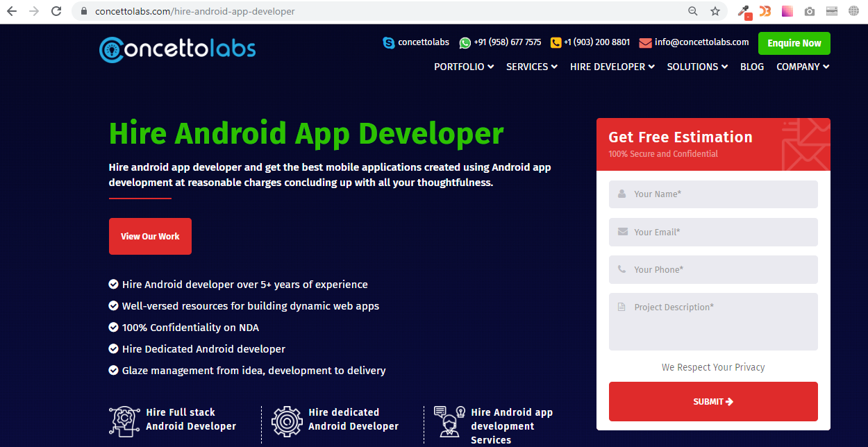The height and width of the screenshot is (447, 868).
Task: Click the Hire Android app development Services icon
Action: click(x=449, y=421)
